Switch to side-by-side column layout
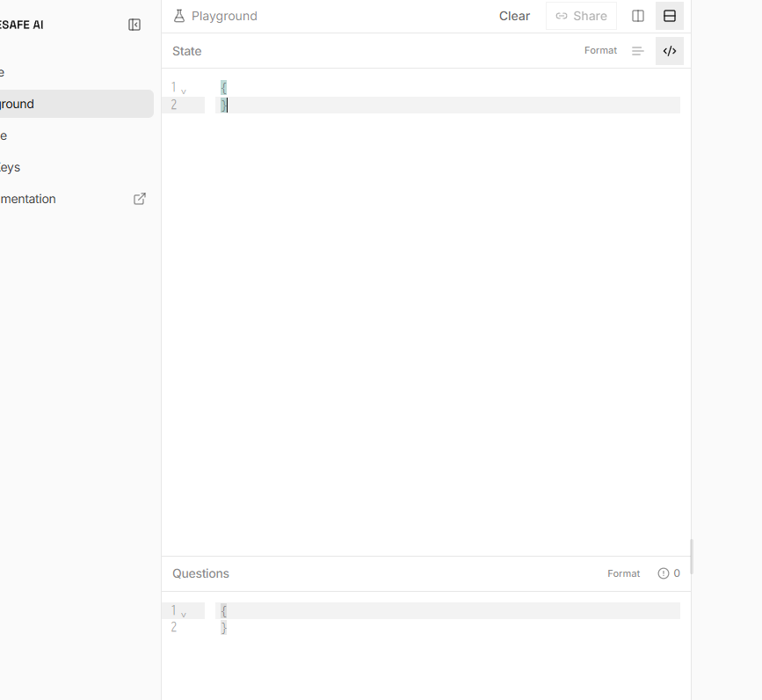The image size is (762, 700). coord(638,16)
